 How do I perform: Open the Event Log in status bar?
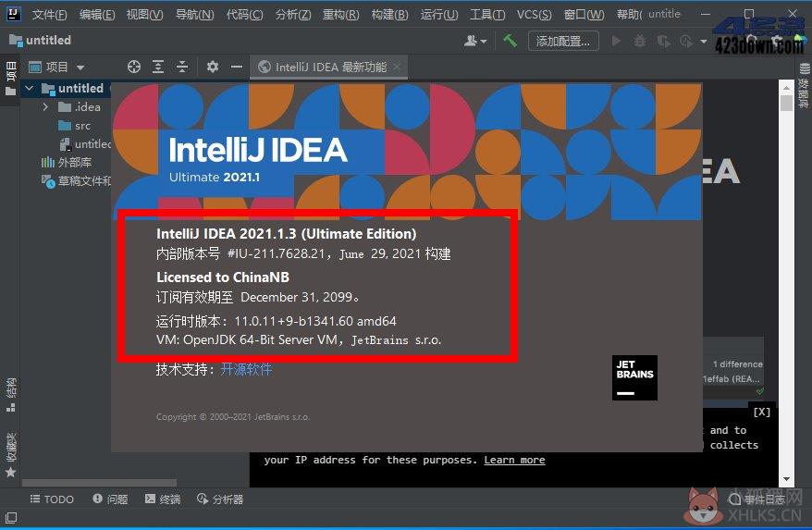[757, 499]
